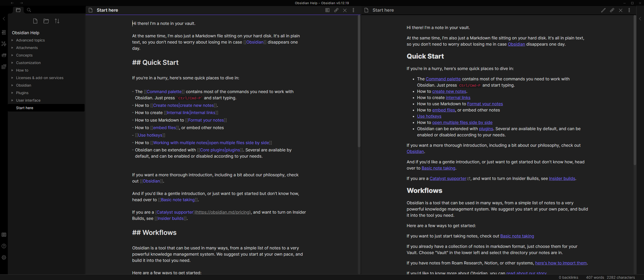The width and height of the screenshot is (644, 280).
Task: Click the link pane icon in left pane header
Action: tap(336, 10)
